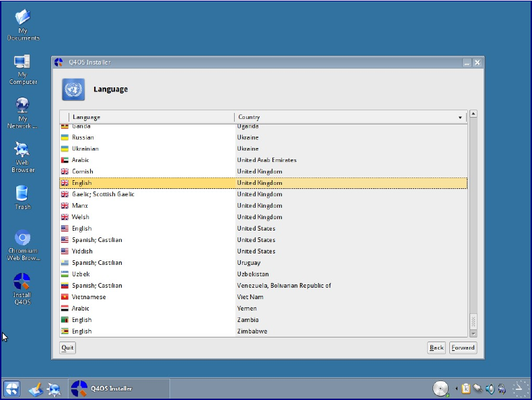Click the CD disc icon in system tray

(441, 389)
